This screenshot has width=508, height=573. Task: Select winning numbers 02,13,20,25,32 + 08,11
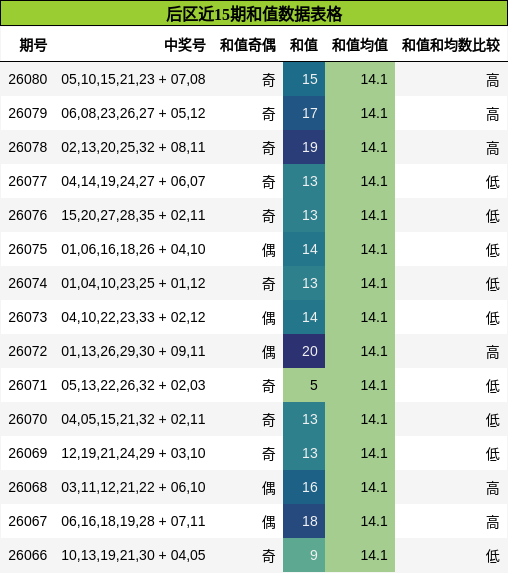133,147
